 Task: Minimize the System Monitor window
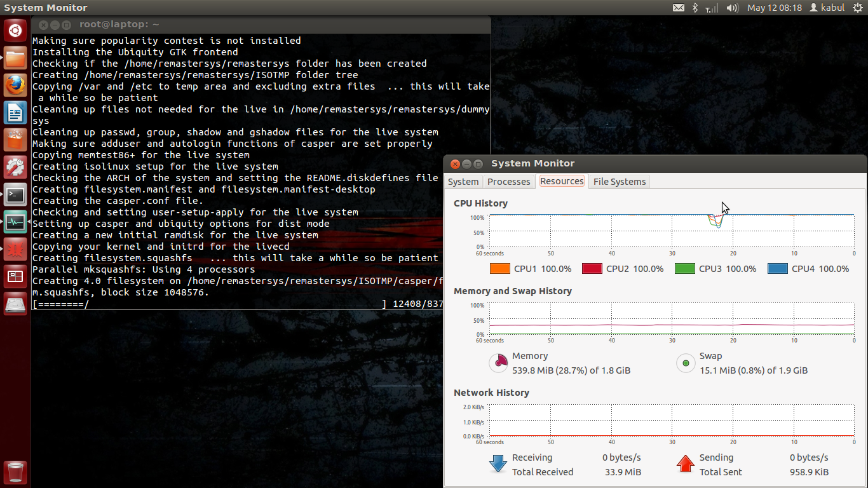[x=466, y=164]
